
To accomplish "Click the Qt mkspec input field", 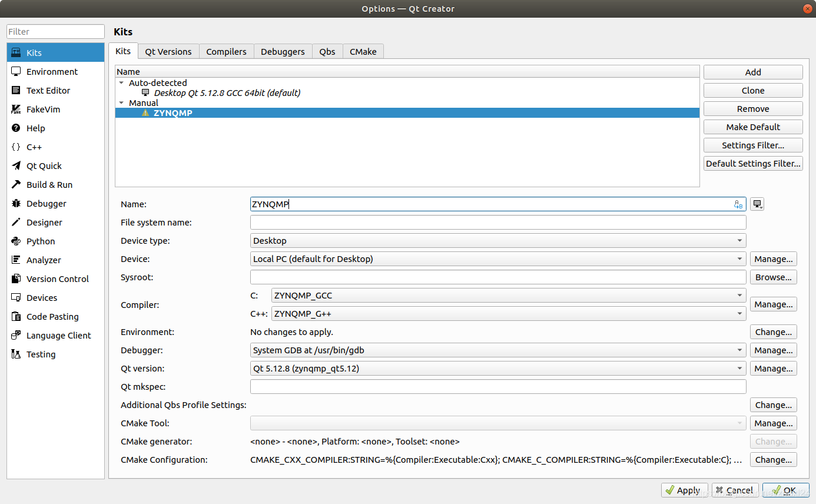I will (x=498, y=386).
